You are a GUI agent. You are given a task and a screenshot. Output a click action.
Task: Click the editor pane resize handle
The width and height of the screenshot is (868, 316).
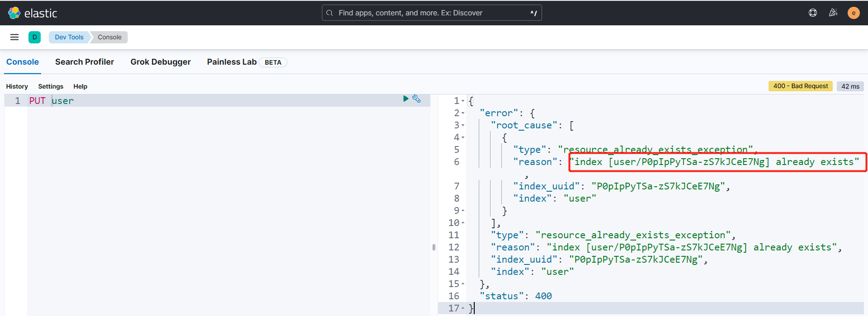click(434, 247)
